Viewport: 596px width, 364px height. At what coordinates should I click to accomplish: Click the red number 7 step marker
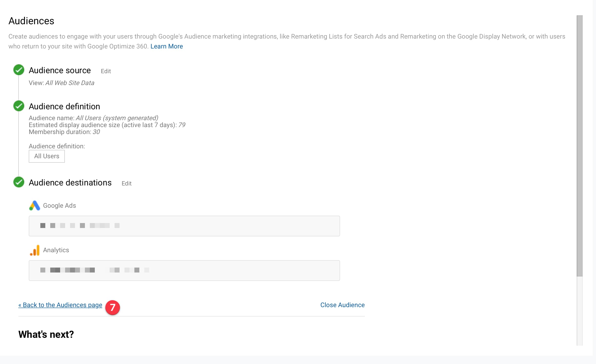coord(113,307)
